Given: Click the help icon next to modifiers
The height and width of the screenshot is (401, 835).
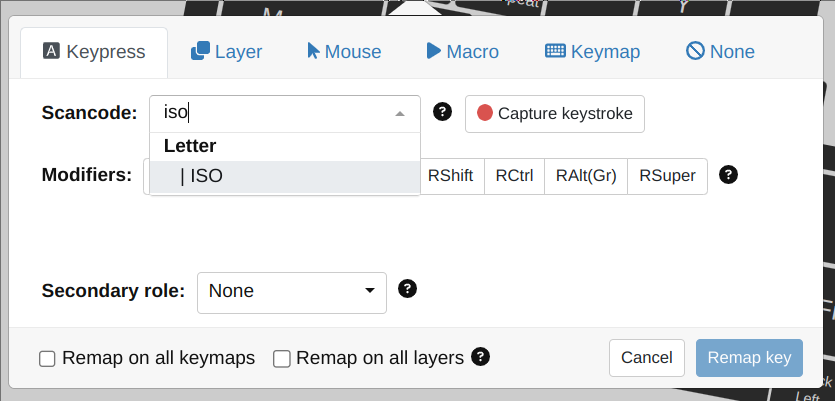Looking at the screenshot, I should pos(729,175).
